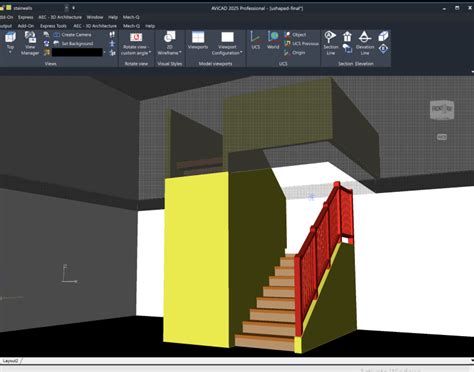
Task: Click Set Background in Views panel
Action: 73,44
